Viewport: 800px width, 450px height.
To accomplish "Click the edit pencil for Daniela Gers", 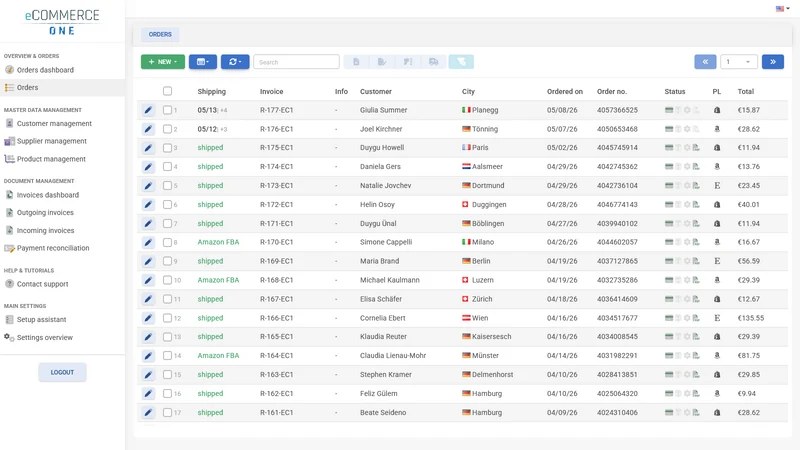I will point(148,167).
